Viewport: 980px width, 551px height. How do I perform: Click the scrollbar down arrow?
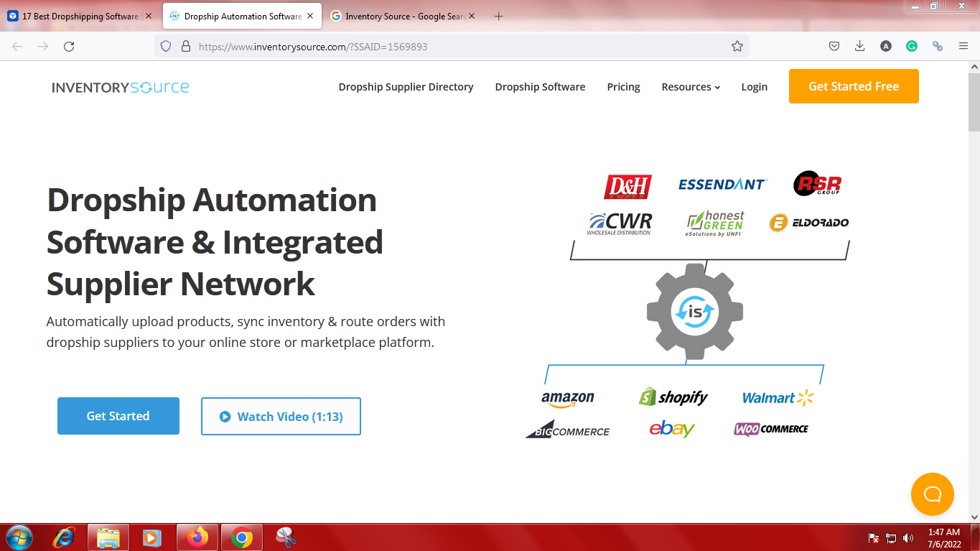pyautogui.click(x=974, y=517)
